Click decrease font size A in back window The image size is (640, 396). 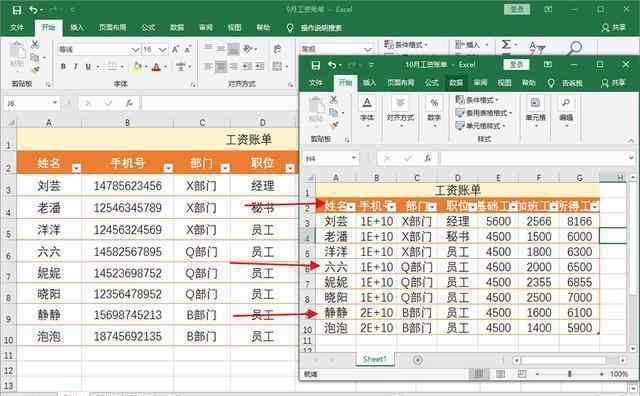tap(188, 49)
